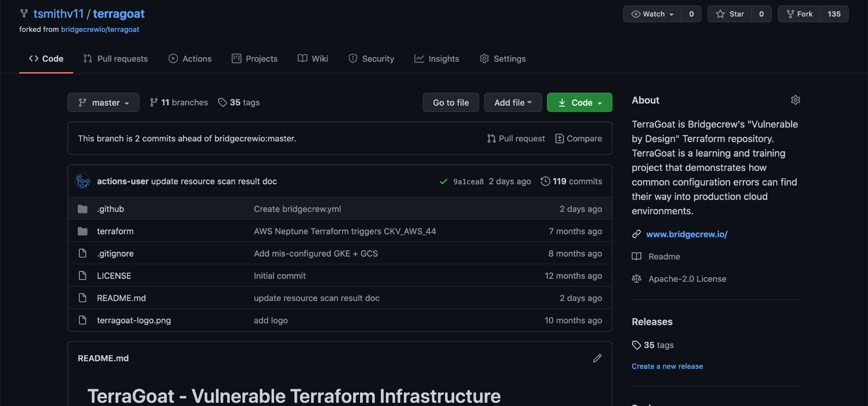Open the Security tab
The height and width of the screenshot is (406, 868).
tap(371, 59)
